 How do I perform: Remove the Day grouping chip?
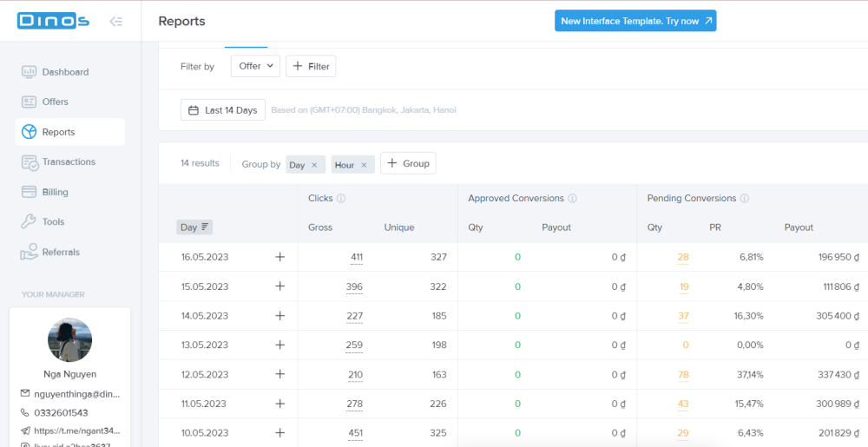click(x=314, y=165)
